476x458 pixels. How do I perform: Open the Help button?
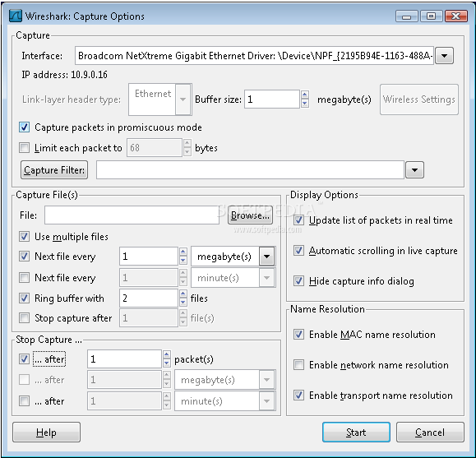click(46, 433)
